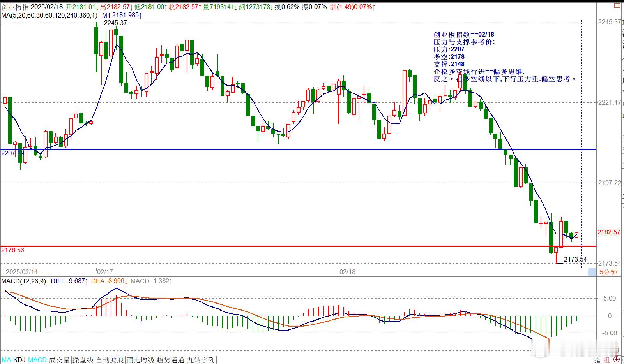Click the red 组 button

pyautogui.click(x=607, y=360)
